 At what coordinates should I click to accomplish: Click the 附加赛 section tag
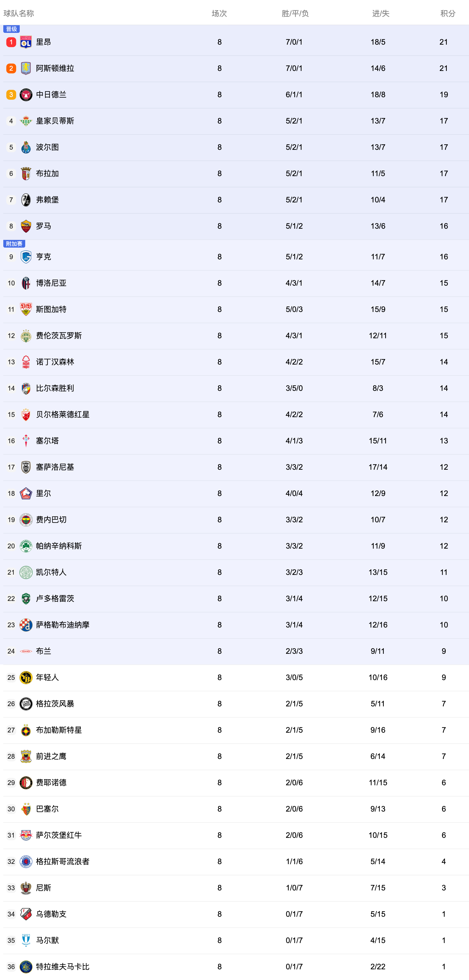[x=14, y=244]
